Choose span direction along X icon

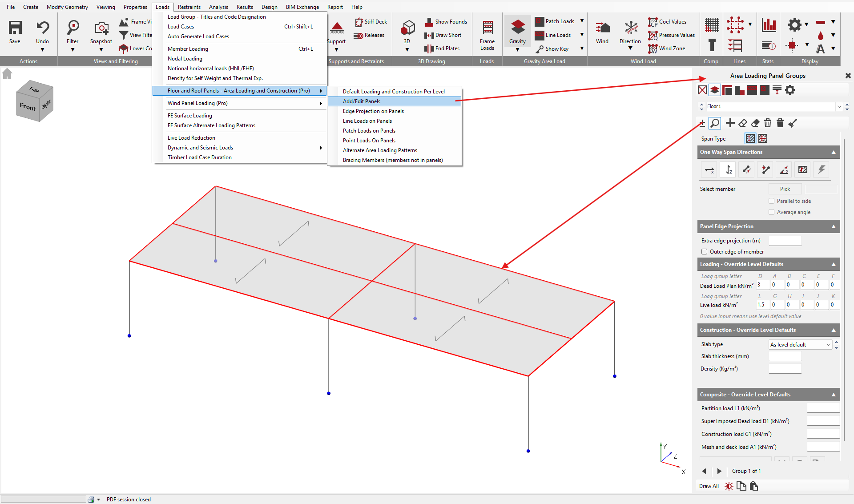tap(709, 169)
